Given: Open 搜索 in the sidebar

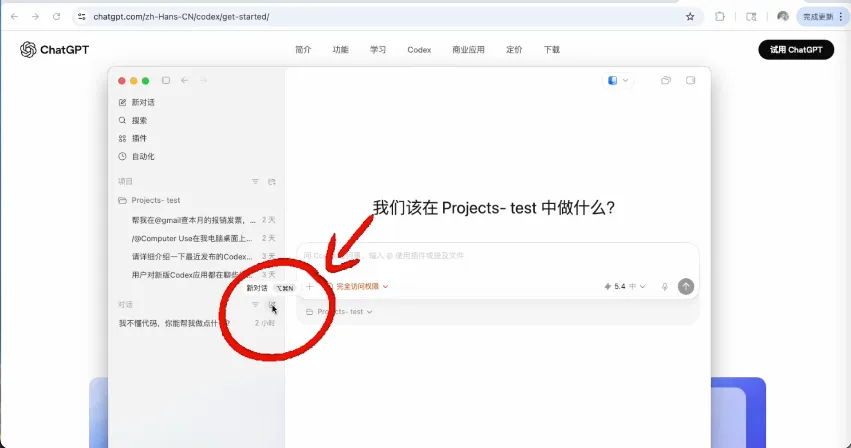Looking at the screenshot, I should (x=133, y=120).
